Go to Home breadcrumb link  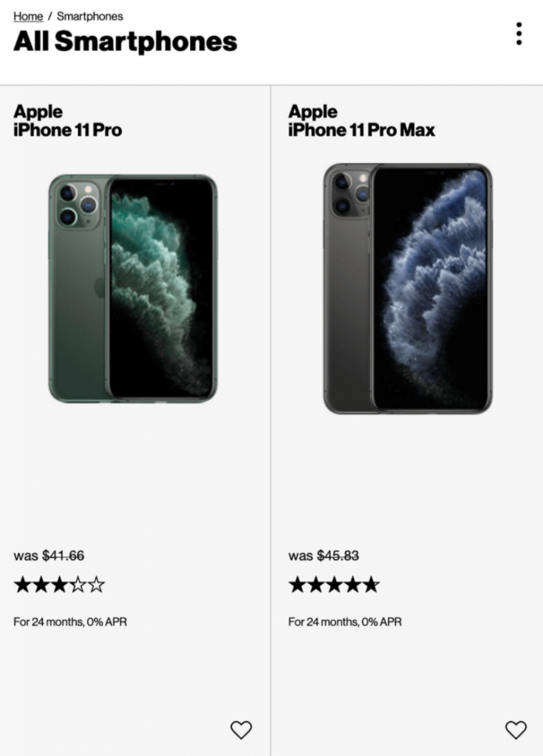pyautogui.click(x=28, y=16)
